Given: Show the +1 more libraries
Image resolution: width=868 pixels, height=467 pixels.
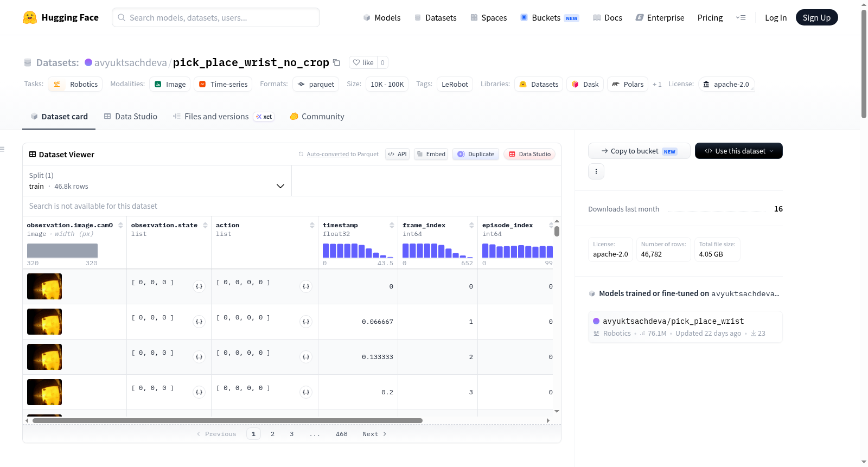Looking at the screenshot, I should [657, 85].
